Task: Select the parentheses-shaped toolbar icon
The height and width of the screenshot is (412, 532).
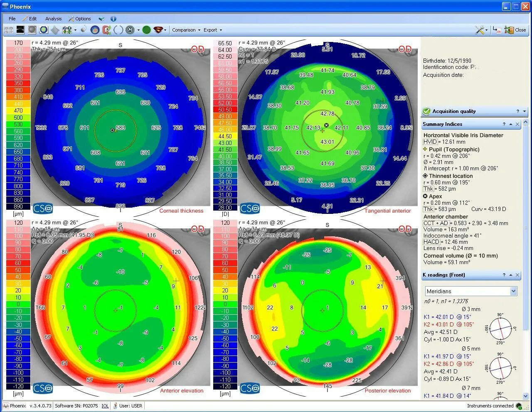Action: [x=118, y=30]
